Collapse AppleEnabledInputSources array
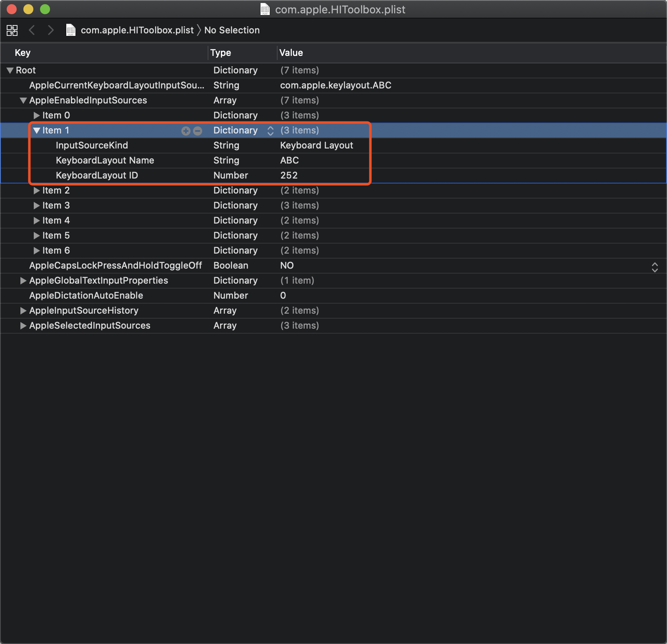This screenshot has width=667, height=644. 23,101
